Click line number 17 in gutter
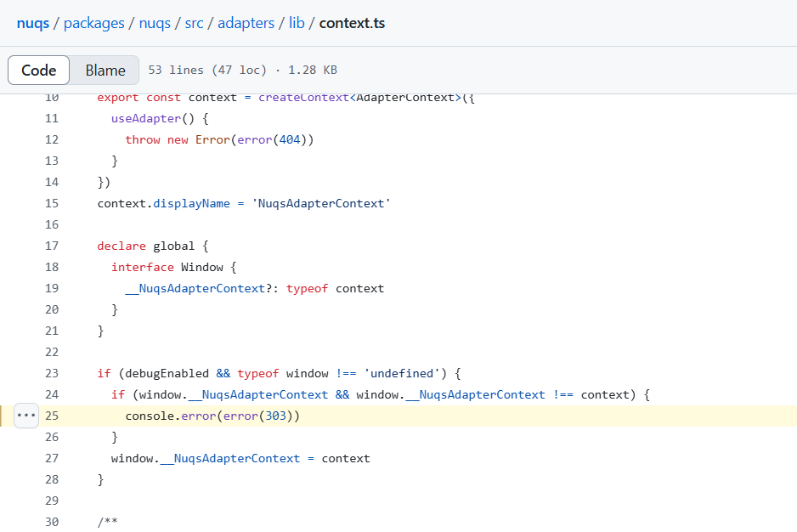 (52, 246)
